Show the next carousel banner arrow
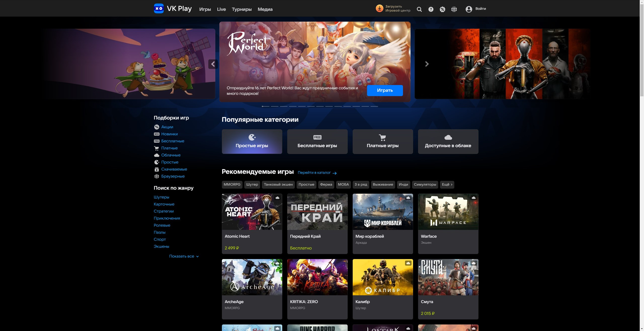 427,64
